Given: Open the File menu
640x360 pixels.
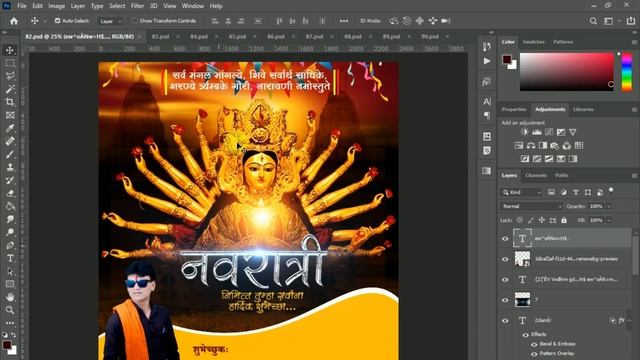Looking at the screenshot, I should click(22, 6).
